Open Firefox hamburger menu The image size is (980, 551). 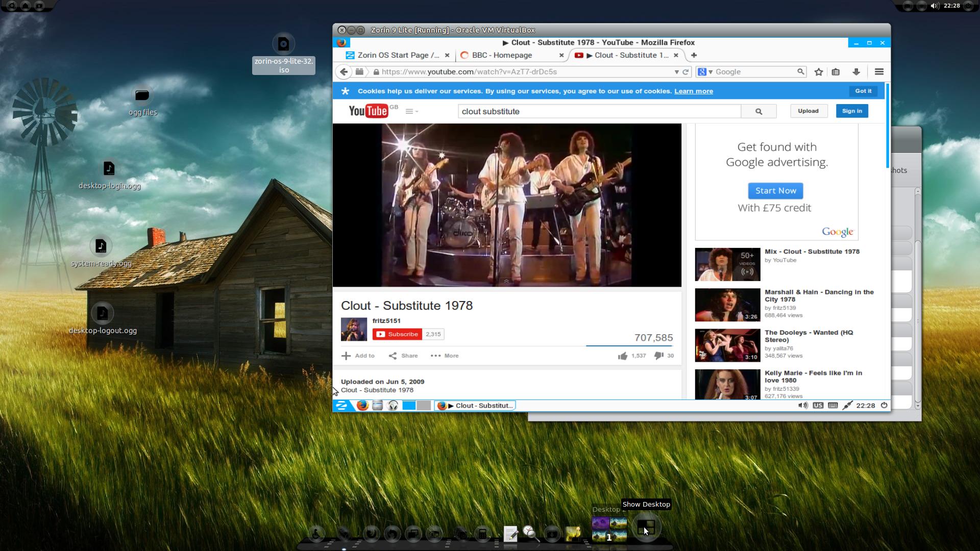tap(879, 72)
